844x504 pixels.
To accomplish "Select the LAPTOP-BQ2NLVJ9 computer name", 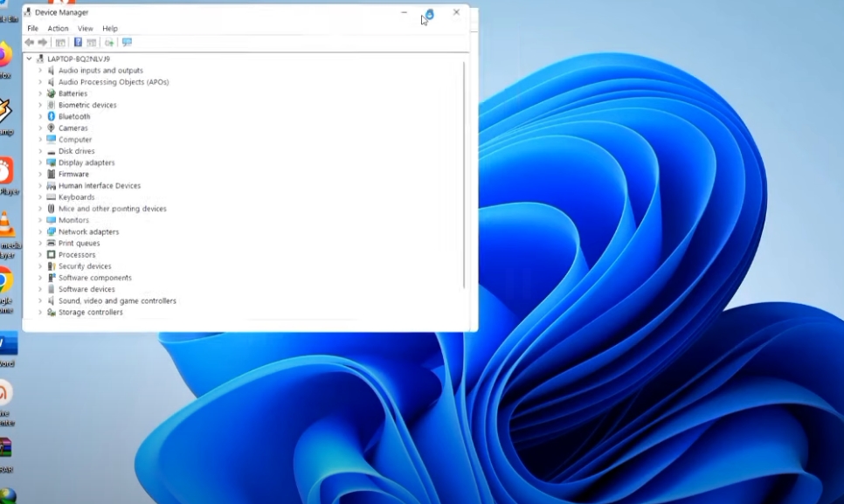I will 79,59.
